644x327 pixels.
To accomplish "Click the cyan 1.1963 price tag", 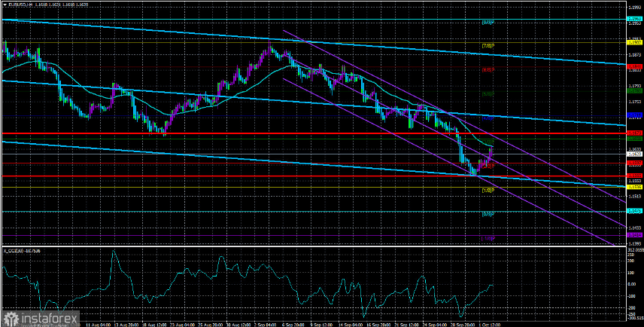I will click(x=633, y=19).
